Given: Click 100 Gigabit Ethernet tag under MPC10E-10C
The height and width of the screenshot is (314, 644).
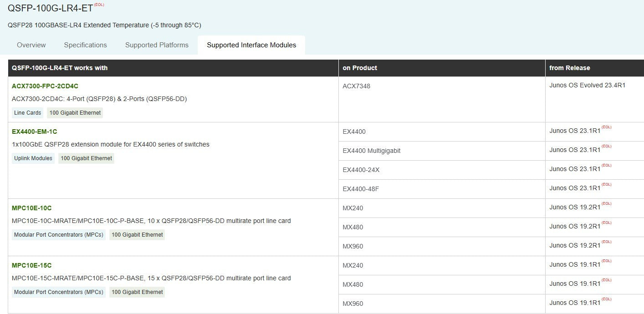Looking at the screenshot, I should [137, 235].
